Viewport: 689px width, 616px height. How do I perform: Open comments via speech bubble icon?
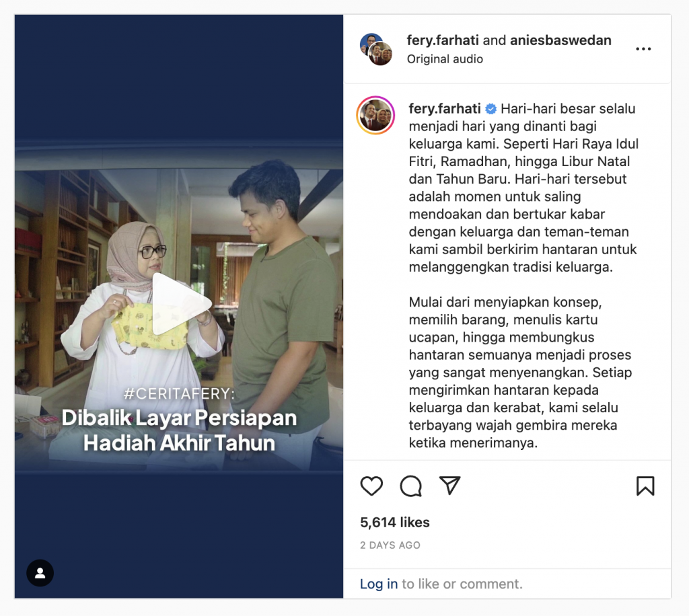coord(411,486)
